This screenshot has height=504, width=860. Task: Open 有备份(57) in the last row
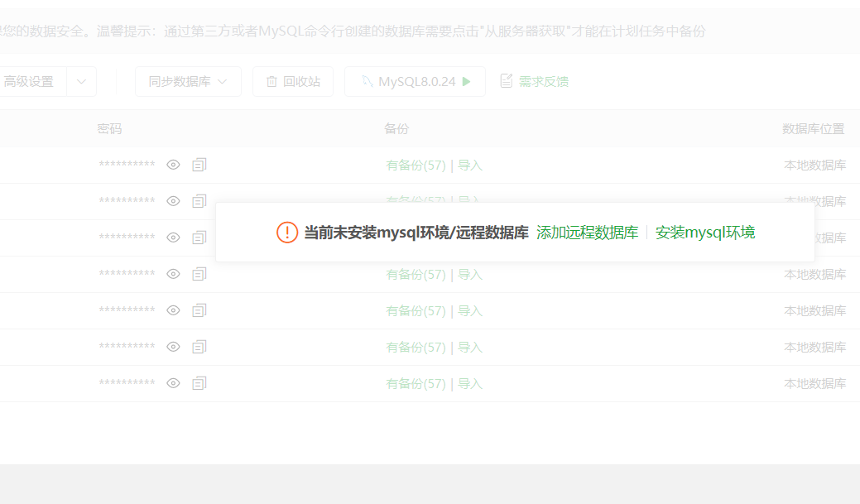coord(416,384)
